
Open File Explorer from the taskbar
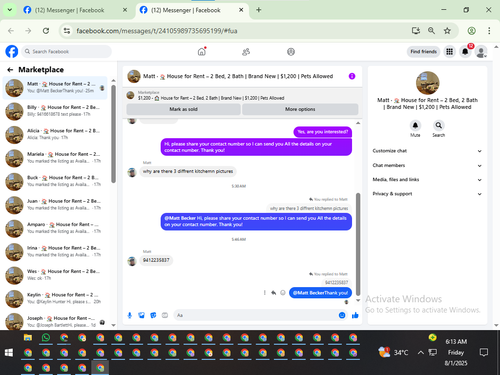click(28, 338)
